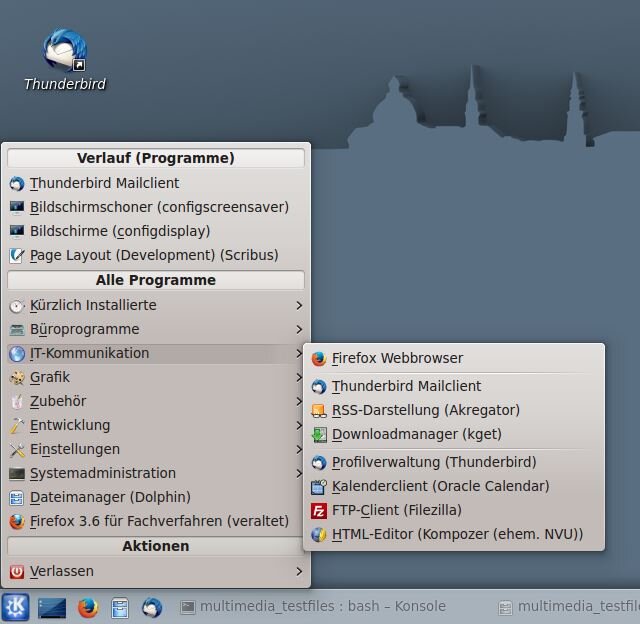
Task: Launch Dateimanager (Dolphin)
Action: 156,497
